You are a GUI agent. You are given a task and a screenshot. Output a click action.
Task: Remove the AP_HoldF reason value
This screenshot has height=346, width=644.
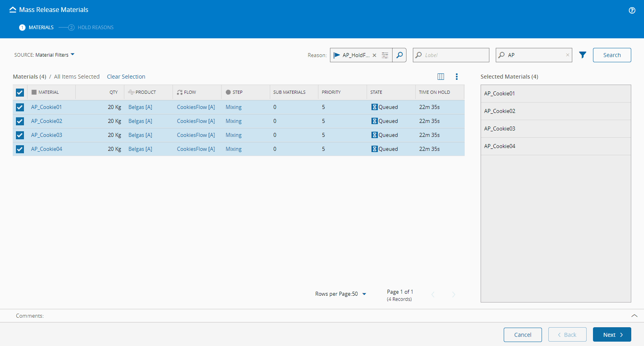(374, 55)
